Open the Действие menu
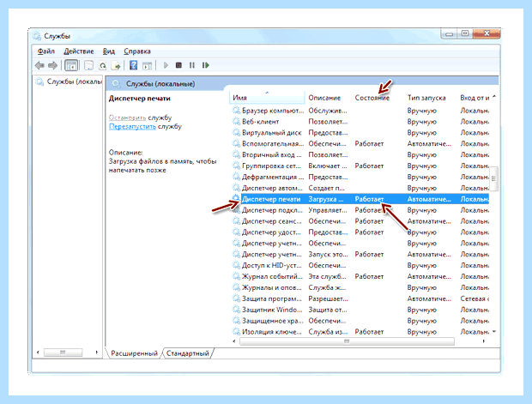The height and width of the screenshot is (404, 532). 79,51
